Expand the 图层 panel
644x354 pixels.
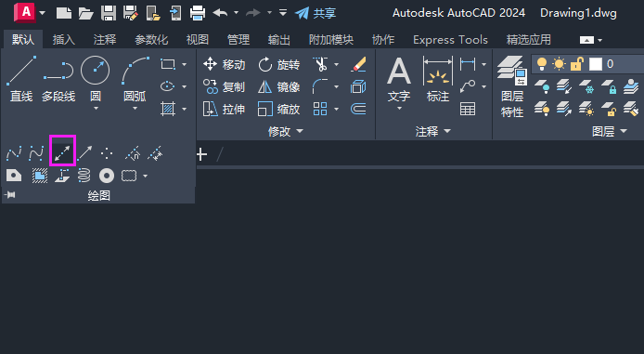(610, 132)
